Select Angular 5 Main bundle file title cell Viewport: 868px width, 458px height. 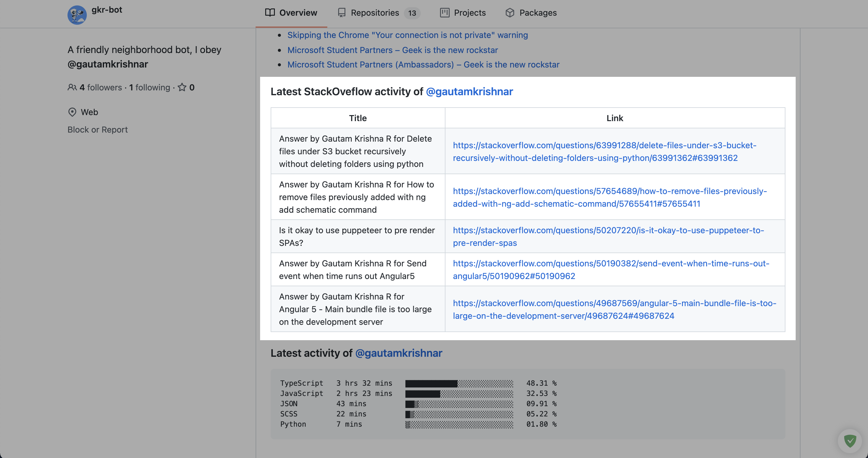click(358, 309)
